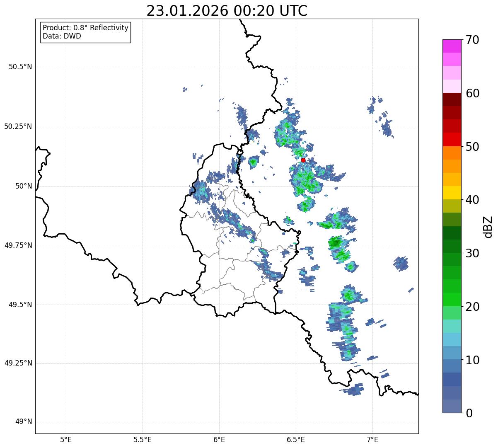498x448 pixels.
Task: Click the 49.5°N latitude label
Action: pos(20,305)
